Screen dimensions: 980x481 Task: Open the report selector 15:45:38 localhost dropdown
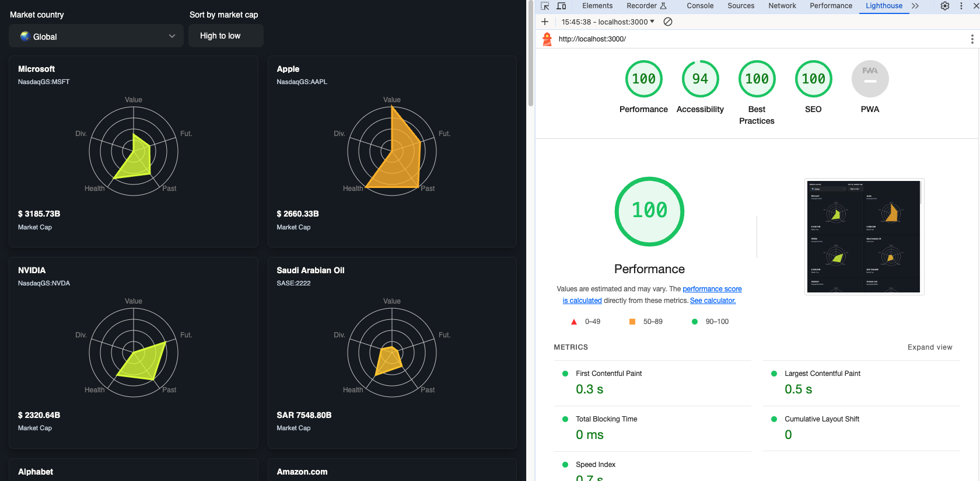(608, 22)
